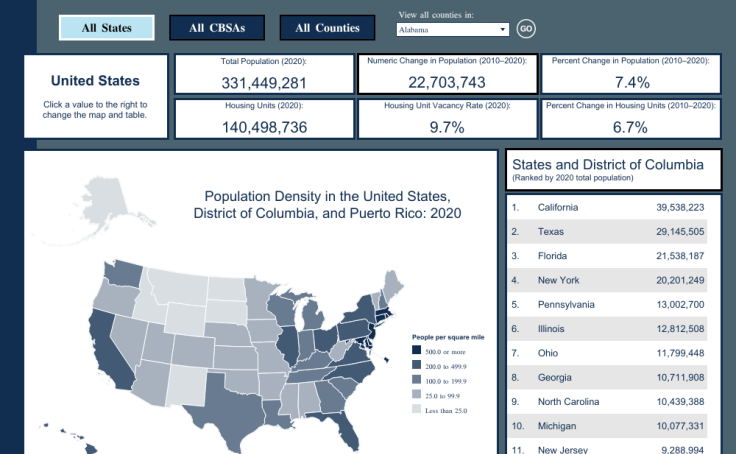Select Housing Unit Vacancy Rate box
736x454 pixels.
pos(447,118)
